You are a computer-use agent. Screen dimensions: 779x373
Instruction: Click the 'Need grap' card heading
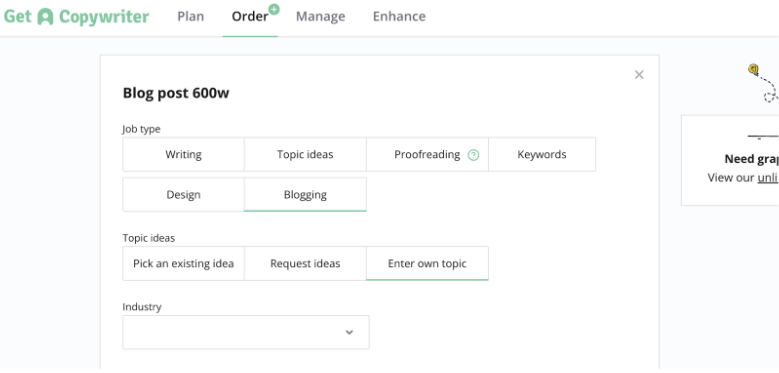751,159
